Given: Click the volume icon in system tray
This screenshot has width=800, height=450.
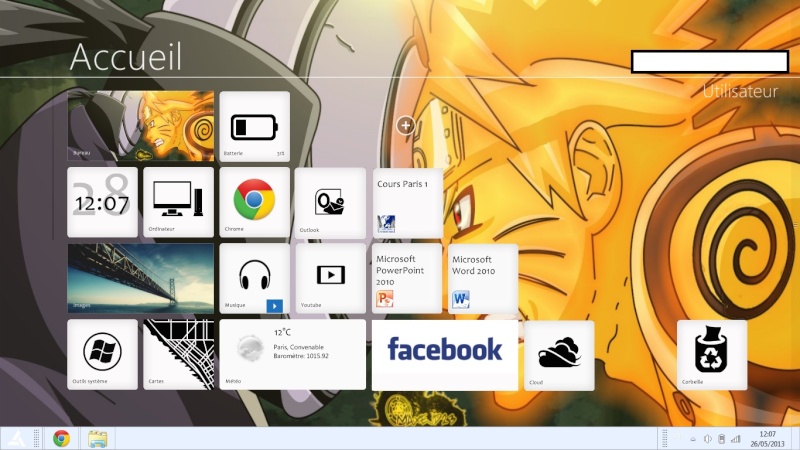Looking at the screenshot, I should click(707, 439).
